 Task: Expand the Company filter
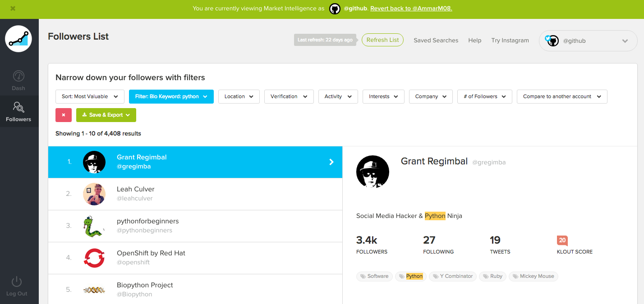click(431, 96)
